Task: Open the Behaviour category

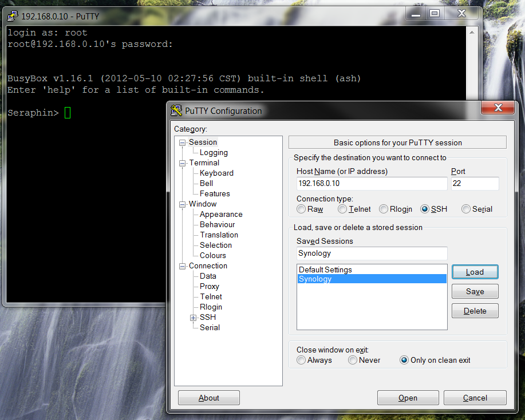Action: click(x=218, y=224)
